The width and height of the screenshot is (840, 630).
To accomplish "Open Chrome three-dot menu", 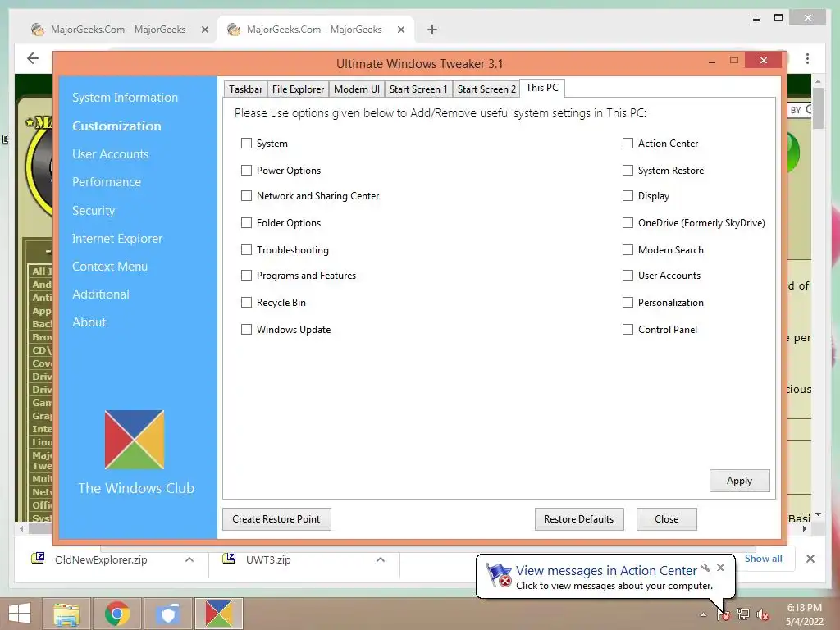I will (807, 58).
